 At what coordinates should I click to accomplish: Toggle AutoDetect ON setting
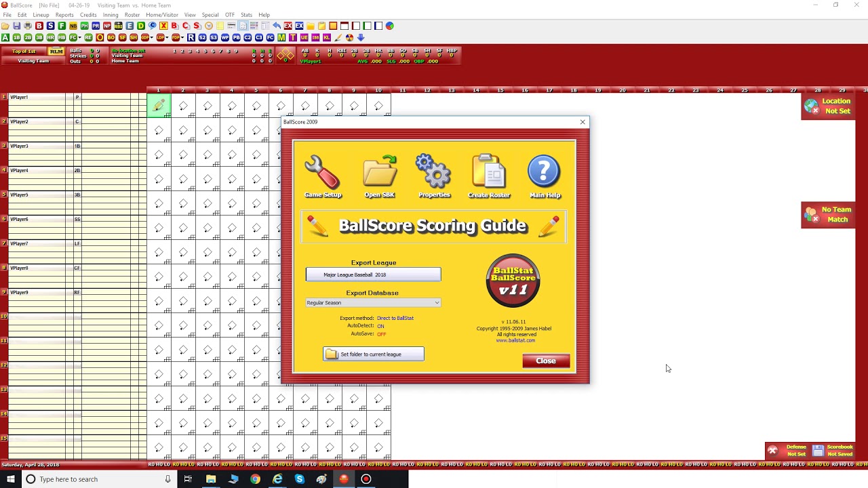tap(380, 326)
